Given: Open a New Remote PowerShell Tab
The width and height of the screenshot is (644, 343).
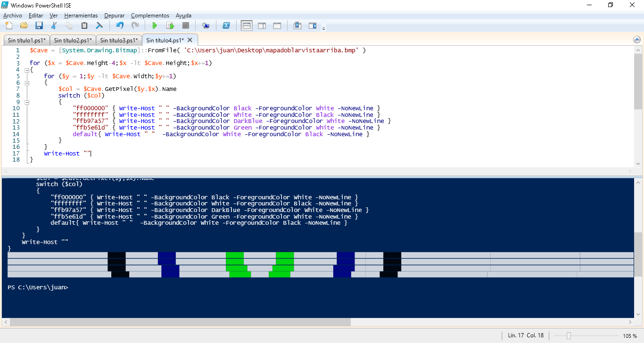Looking at the screenshot, I should pos(206,25).
